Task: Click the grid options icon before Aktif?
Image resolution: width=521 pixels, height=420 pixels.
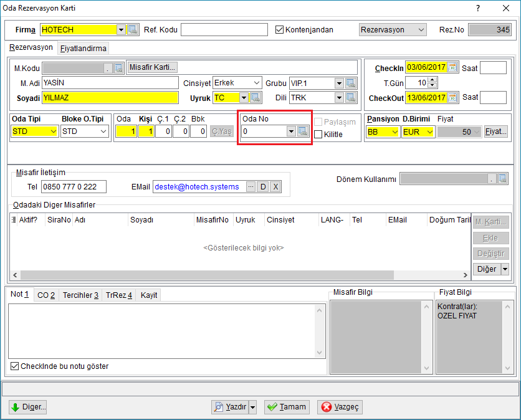Action: click(14, 219)
